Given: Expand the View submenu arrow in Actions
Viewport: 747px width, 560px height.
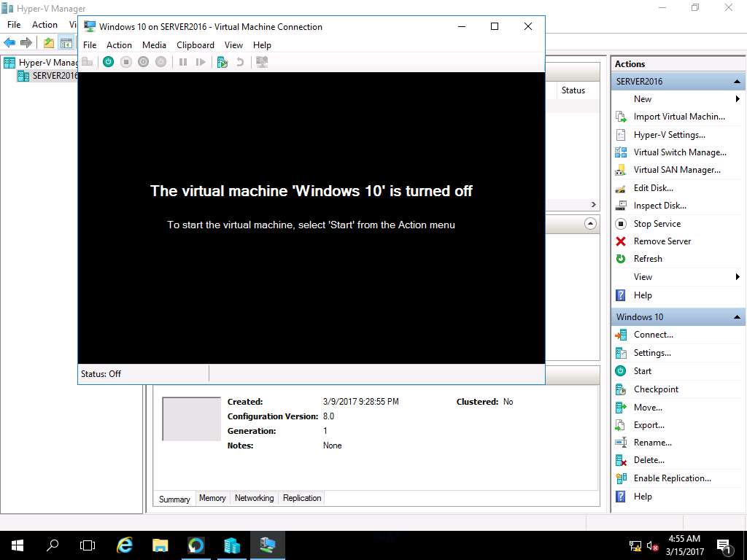Looking at the screenshot, I should [x=738, y=276].
